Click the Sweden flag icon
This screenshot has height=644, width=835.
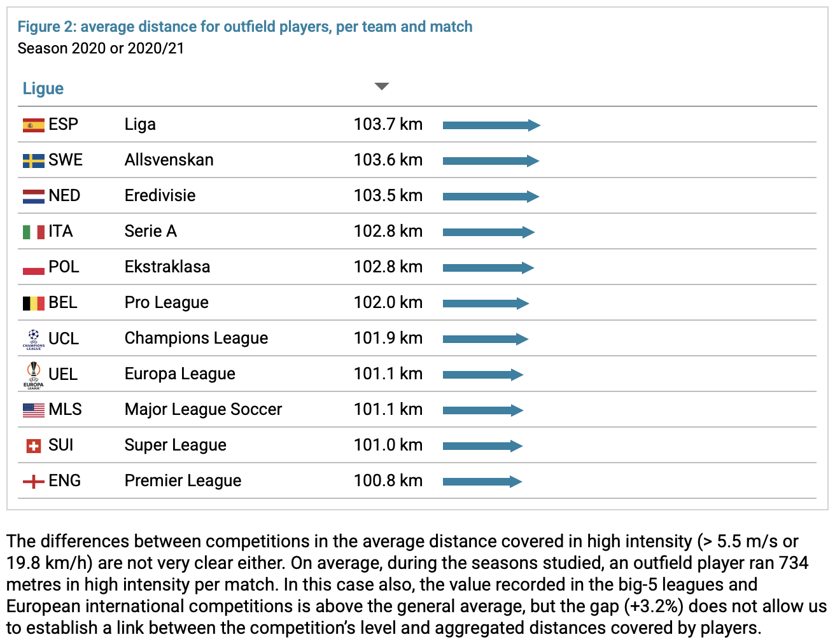(x=33, y=160)
